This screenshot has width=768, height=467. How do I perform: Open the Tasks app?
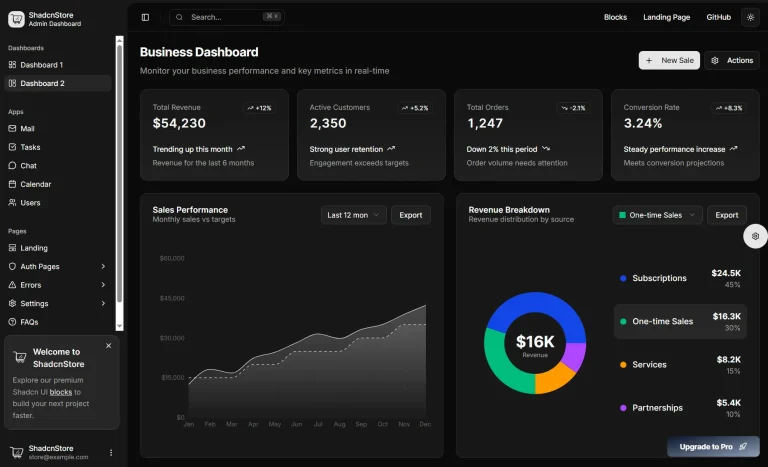point(58,147)
